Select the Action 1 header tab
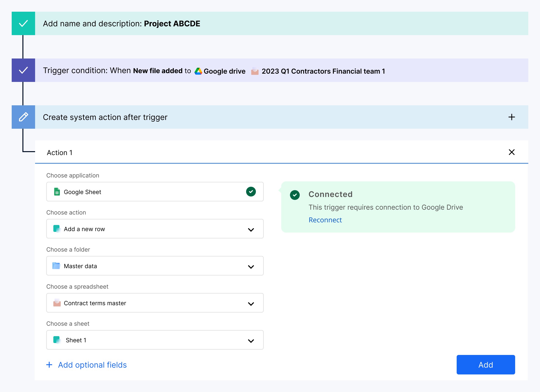The image size is (540, 392). point(60,153)
